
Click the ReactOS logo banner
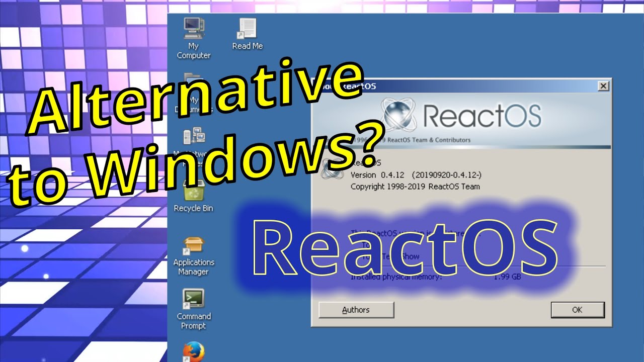pos(462,120)
